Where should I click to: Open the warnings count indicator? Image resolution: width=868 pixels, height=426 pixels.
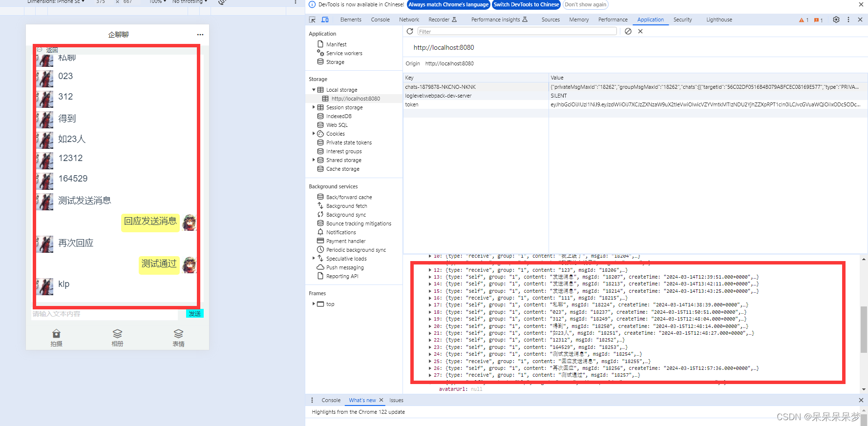[x=804, y=20]
